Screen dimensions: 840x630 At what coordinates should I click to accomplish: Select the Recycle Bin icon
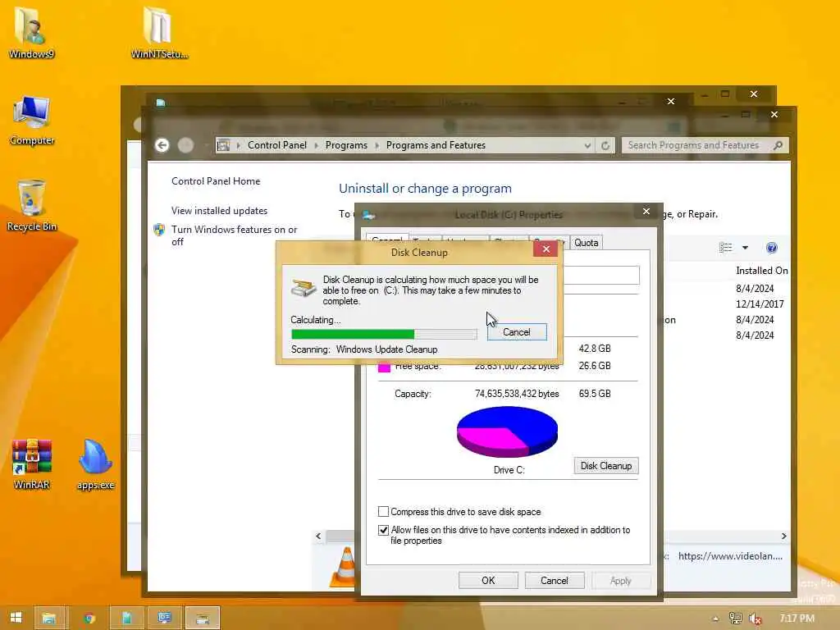pyautogui.click(x=32, y=206)
